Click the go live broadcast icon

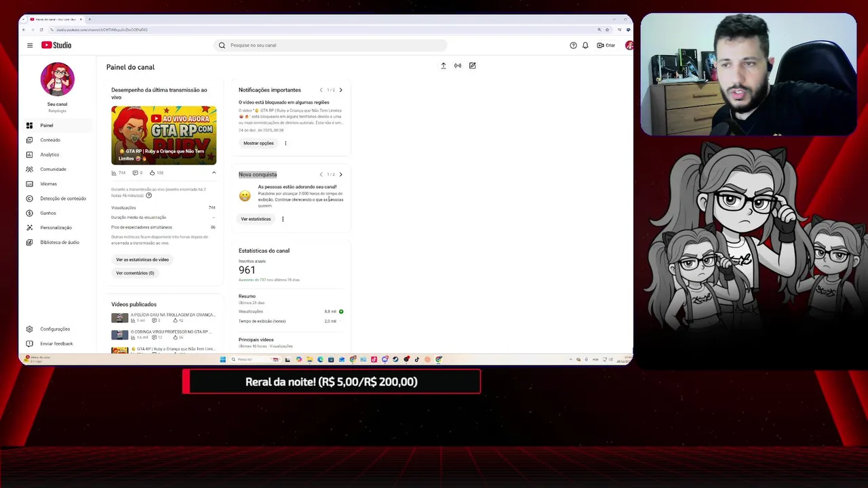[458, 66]
